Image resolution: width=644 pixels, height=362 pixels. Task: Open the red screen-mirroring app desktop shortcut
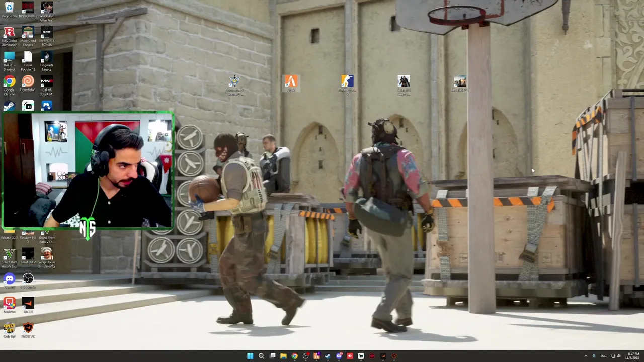click(9, 305)
